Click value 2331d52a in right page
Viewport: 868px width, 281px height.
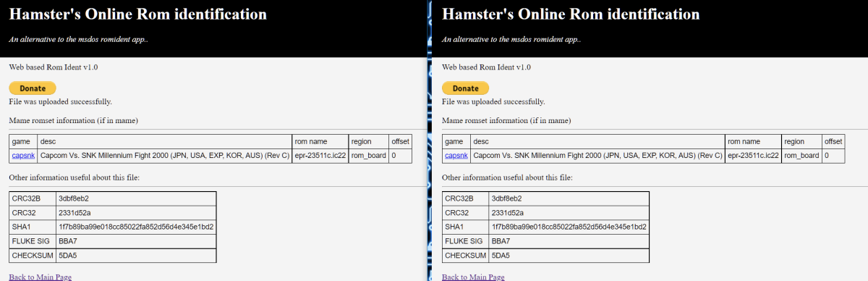click(569, 213)
